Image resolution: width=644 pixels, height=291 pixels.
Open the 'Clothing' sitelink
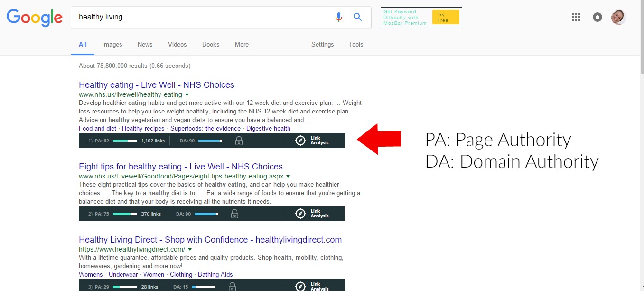coord(181,275)
